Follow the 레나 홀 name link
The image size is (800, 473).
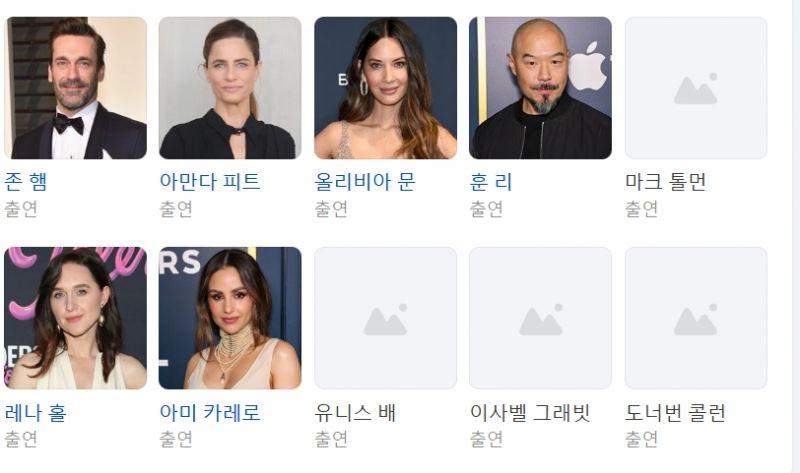click(36, 412)
